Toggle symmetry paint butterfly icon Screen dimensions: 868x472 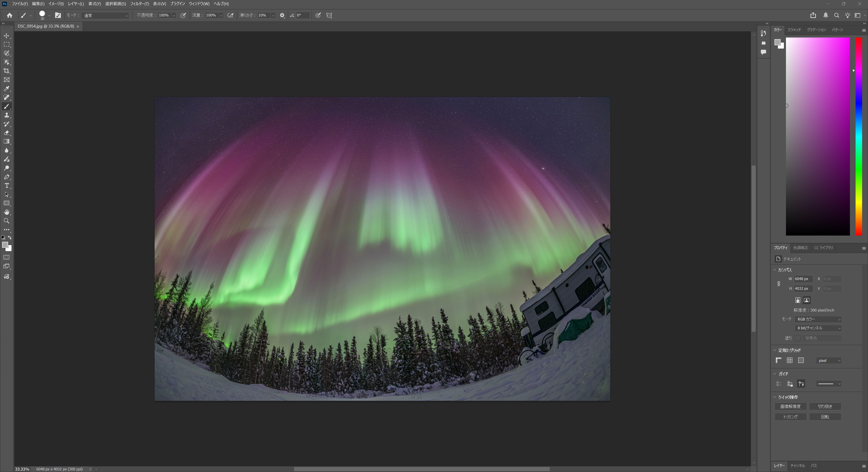(x=329, y=15)
